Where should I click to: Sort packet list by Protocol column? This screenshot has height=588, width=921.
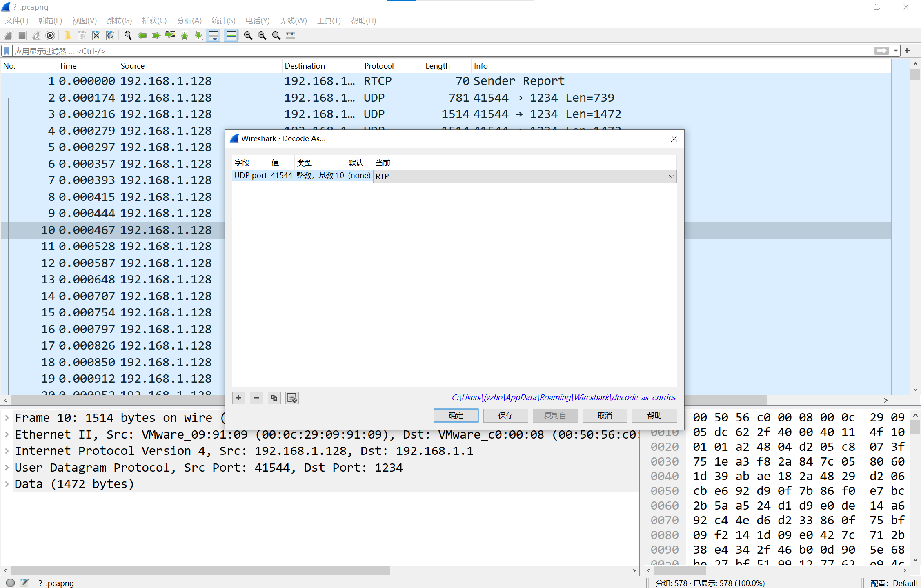[392, 66]
